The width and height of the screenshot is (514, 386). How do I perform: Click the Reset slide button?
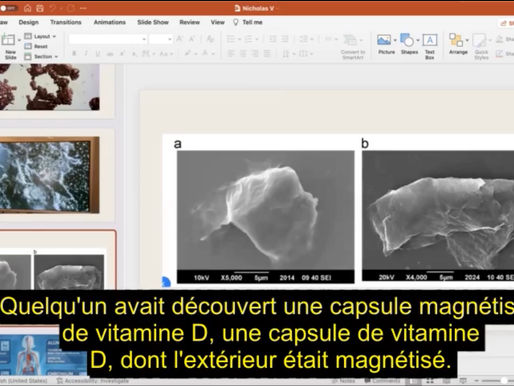coord(36,46)
